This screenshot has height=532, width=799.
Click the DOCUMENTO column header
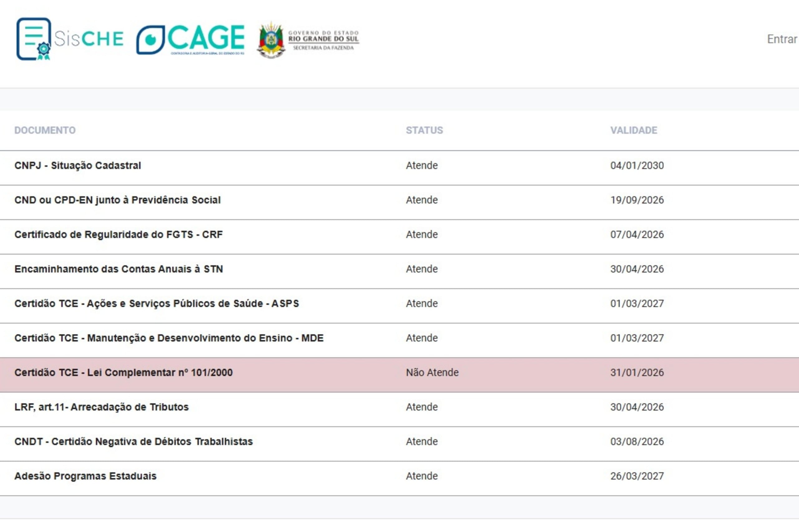[45, 130]
